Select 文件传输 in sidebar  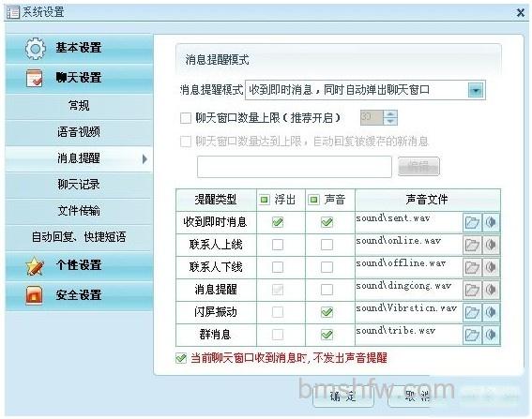click(79, 211)
